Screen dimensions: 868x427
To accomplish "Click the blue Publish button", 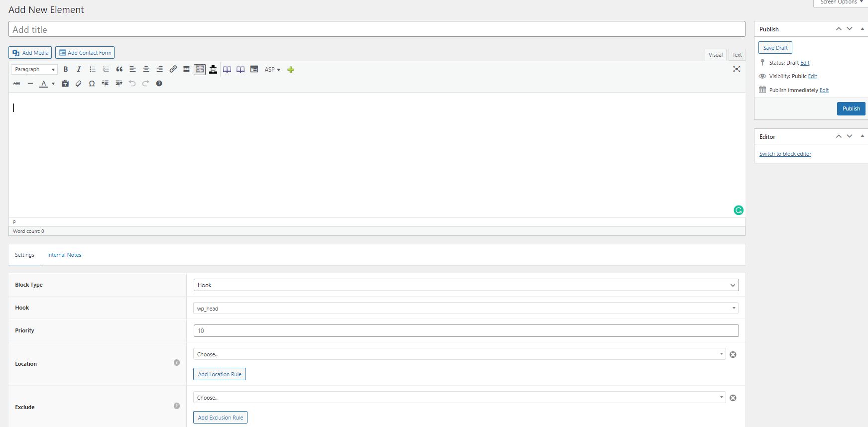I will tap(851, 108).
